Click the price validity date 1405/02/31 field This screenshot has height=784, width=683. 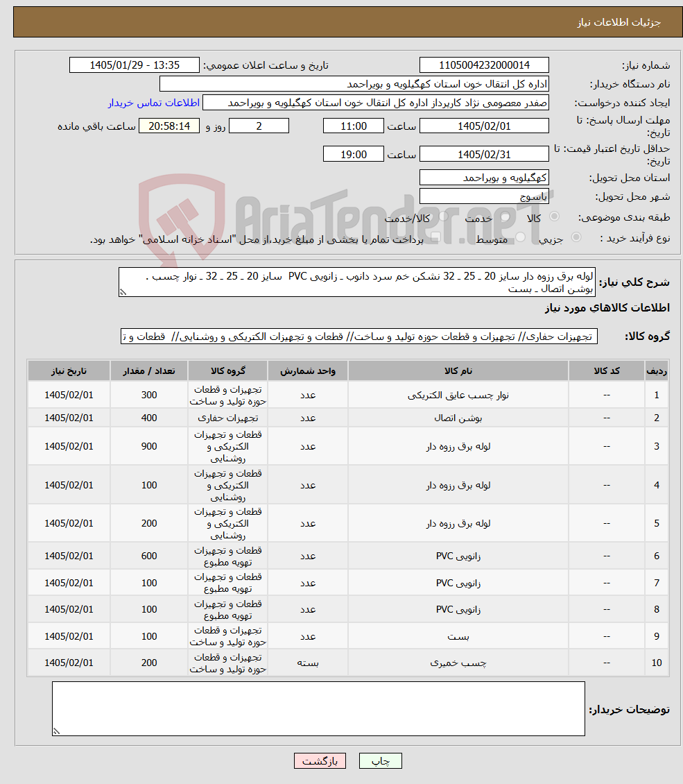coord(484,154)
